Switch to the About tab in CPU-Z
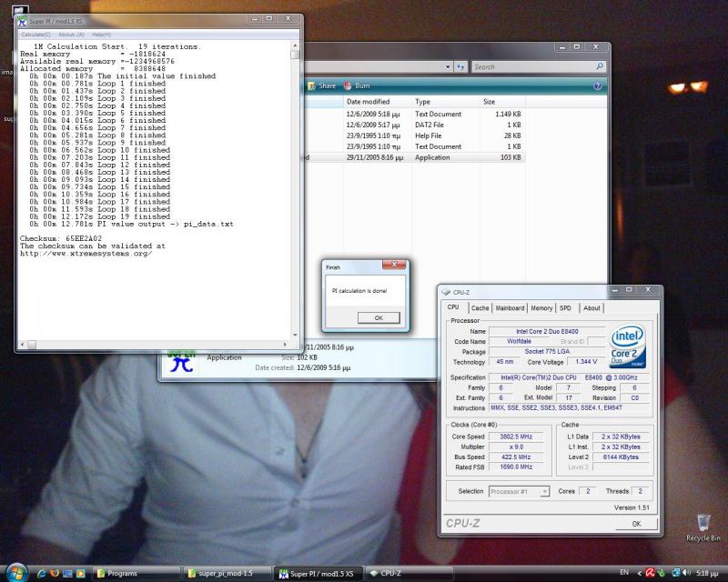This screenshot has height=582, width=728. coord(591,308)
